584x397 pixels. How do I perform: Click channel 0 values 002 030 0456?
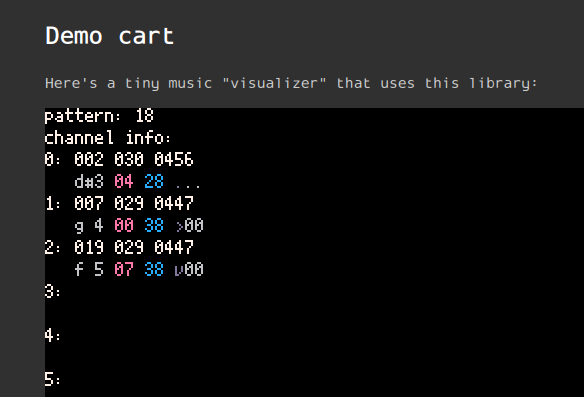click(x=134, y=159)
